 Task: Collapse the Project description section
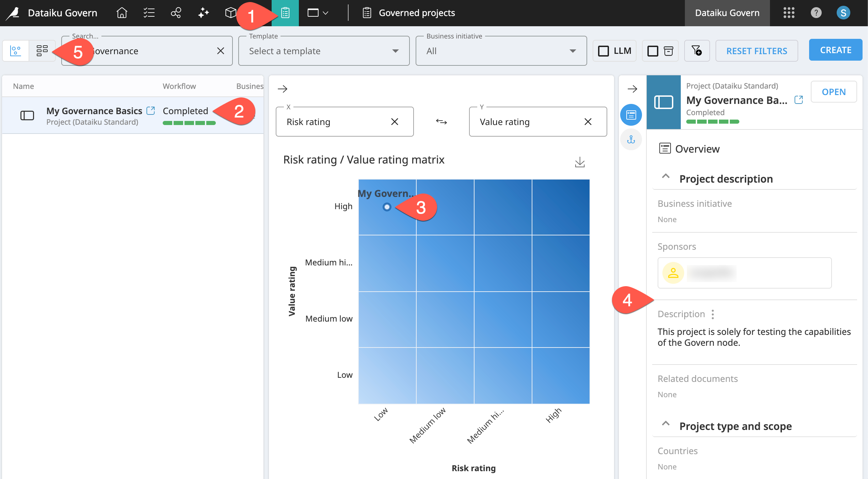point(665,177)
